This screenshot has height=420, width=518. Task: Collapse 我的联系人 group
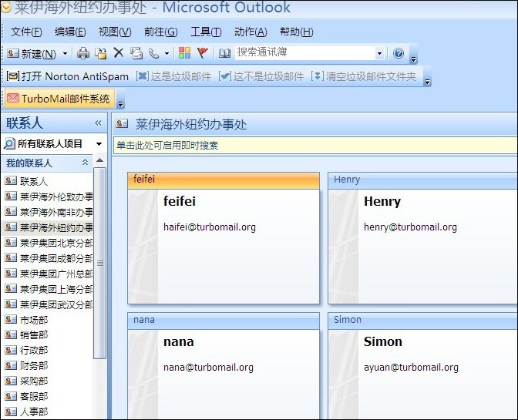pos(85,162)
